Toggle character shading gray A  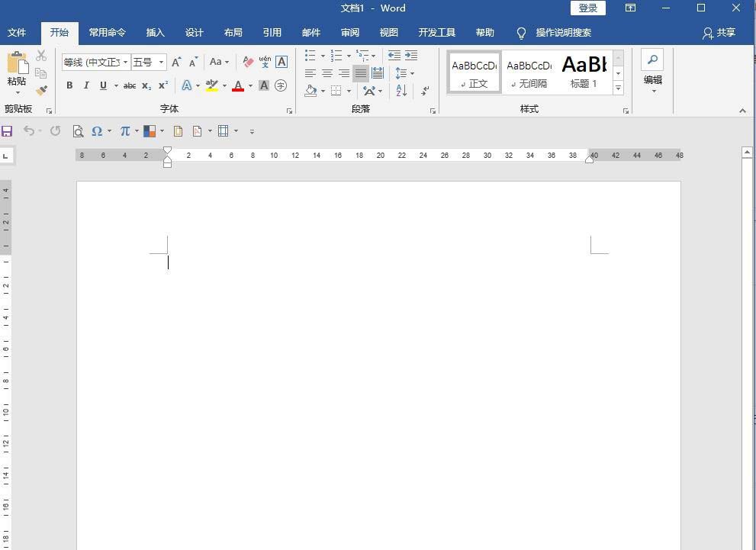point(264,85)
